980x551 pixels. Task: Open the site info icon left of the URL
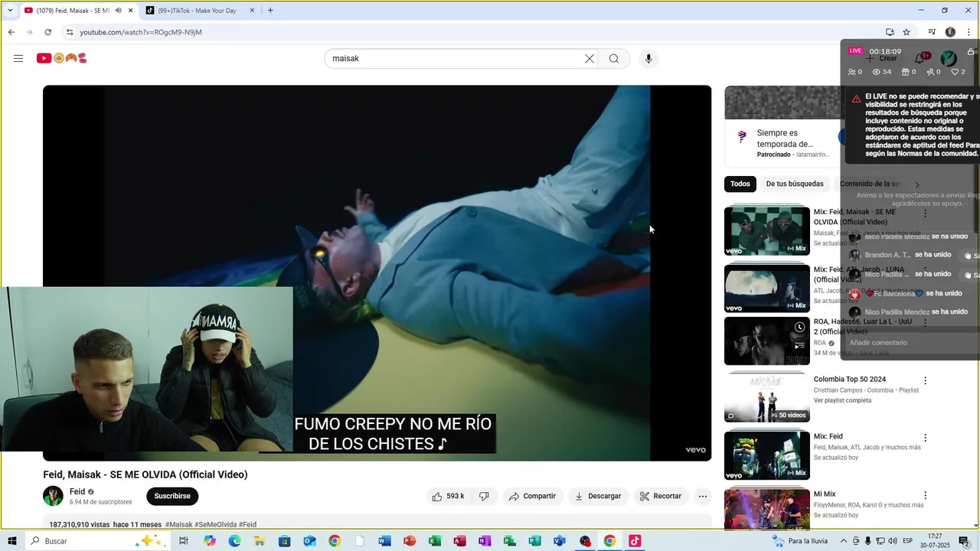70,32
